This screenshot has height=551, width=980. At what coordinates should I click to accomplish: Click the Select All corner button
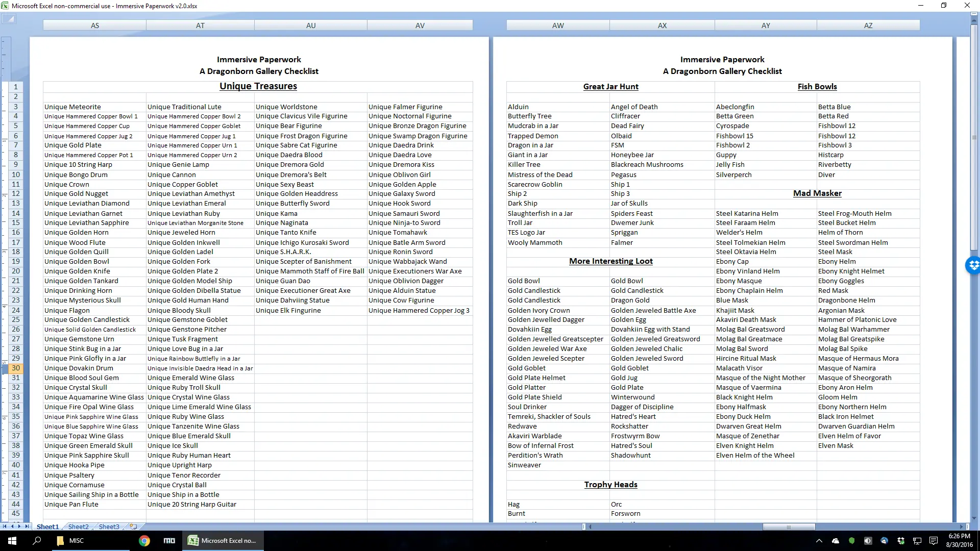[x=9, y=19]
